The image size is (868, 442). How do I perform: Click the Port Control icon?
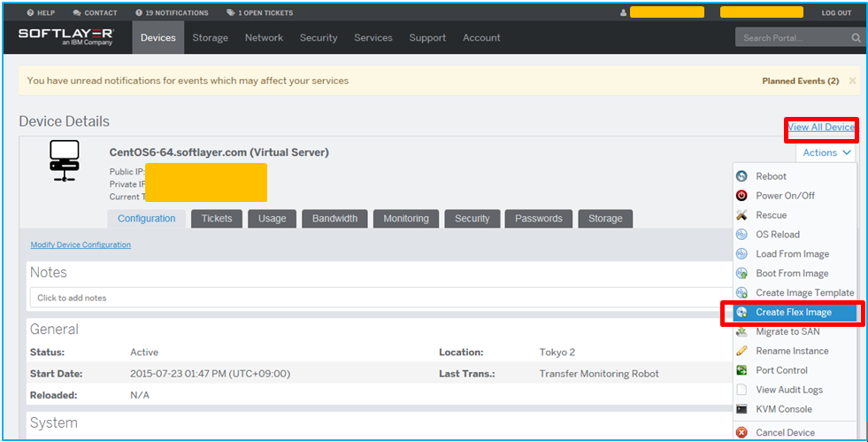pyautogui.click(x=741, y=370)
